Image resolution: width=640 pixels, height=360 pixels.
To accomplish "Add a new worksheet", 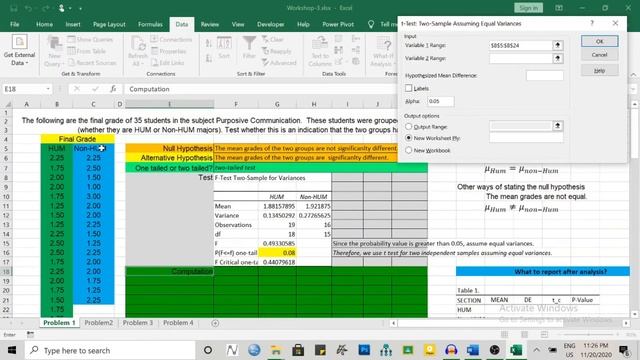I will coord(215,323).
